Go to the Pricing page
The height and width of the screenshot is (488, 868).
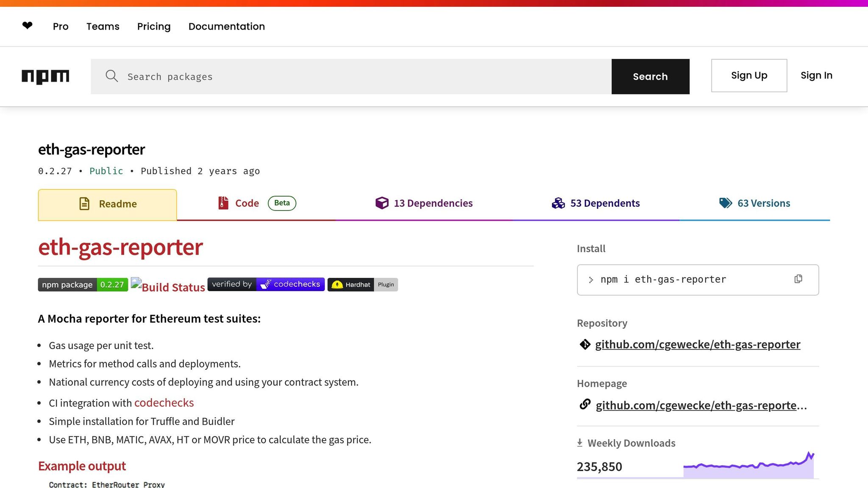click(154, 26)
